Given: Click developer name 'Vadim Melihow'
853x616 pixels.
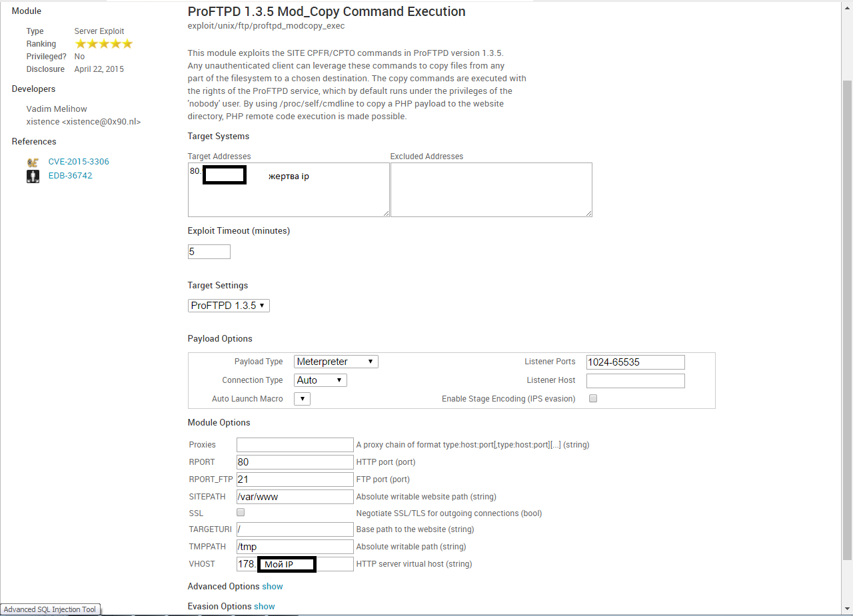Looking at the screenshot, I should [57, 109].
